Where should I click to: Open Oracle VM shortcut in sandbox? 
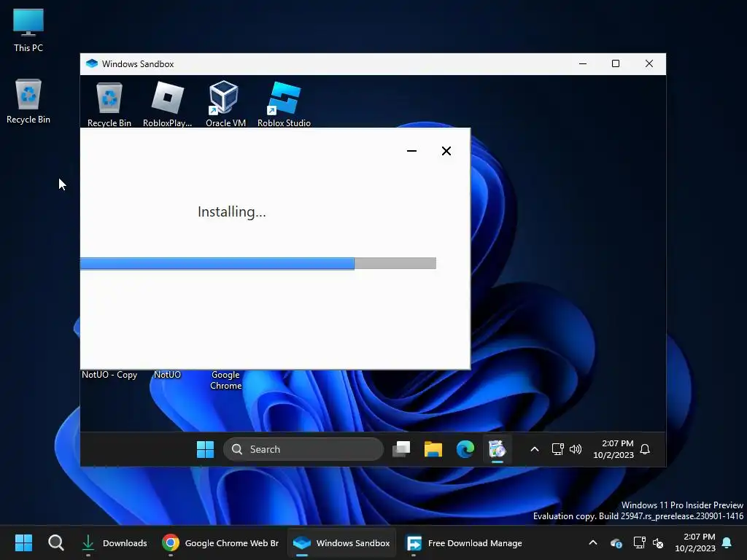(225, 104)
